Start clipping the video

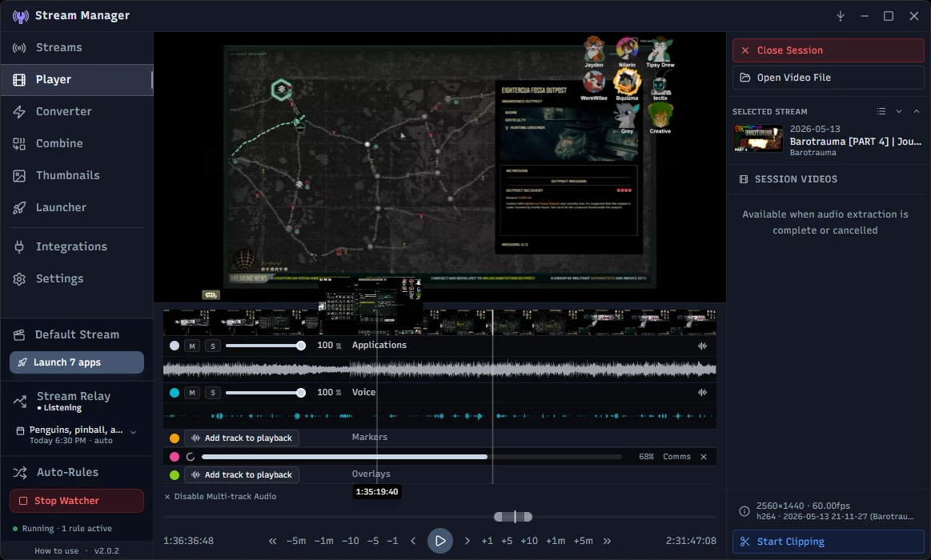828,542
